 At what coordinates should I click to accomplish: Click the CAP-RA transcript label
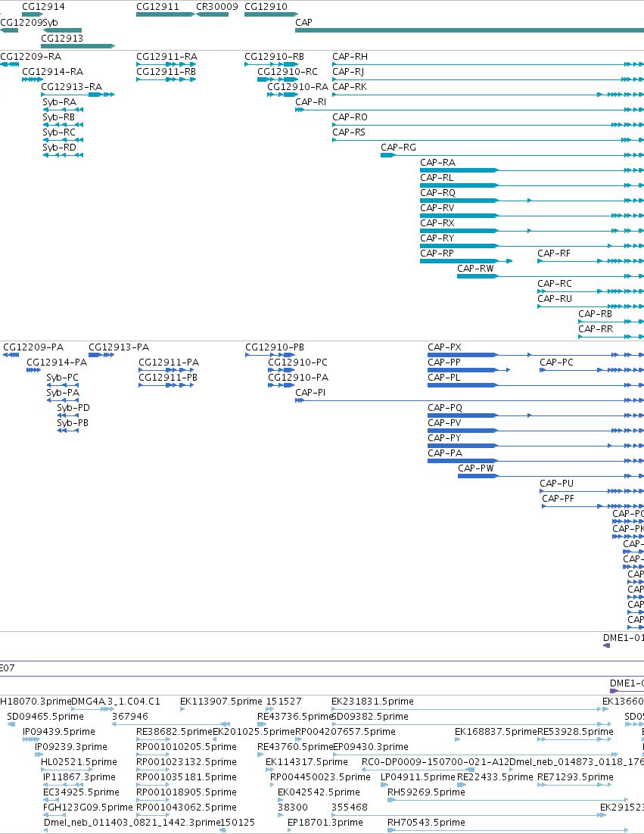tap(437, 162)
